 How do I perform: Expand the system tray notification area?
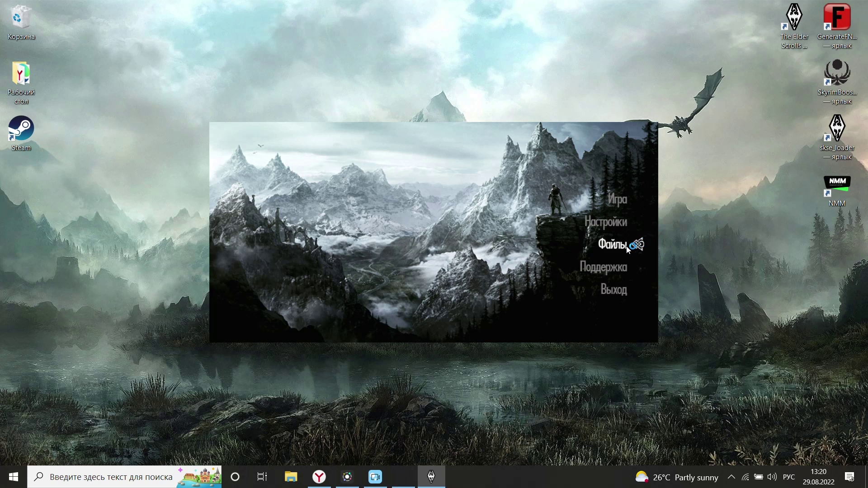click(730, 477)
